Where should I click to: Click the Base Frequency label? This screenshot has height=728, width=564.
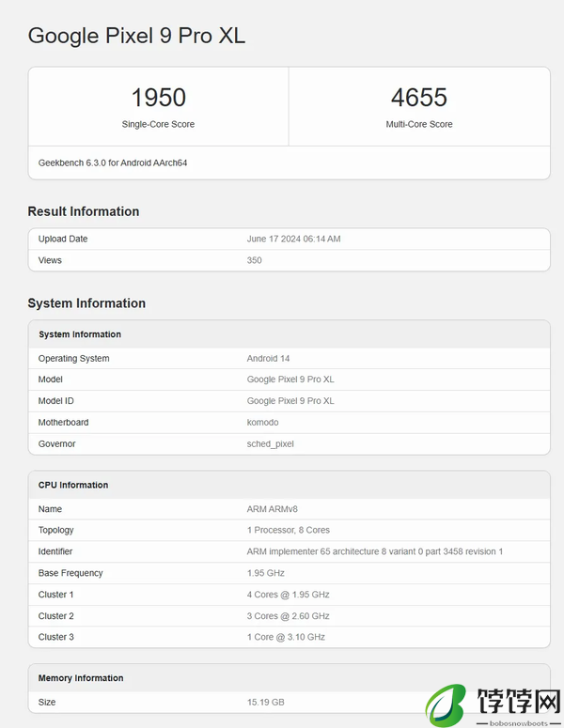pyautogui.click(x=70, y=573)
